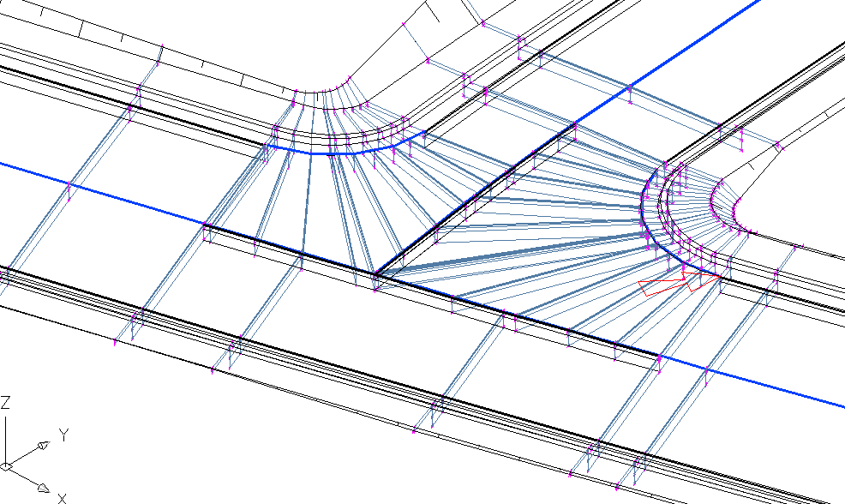Click the UCS icon origin square
The image size is (845, 504).
[x=6, y=467]
